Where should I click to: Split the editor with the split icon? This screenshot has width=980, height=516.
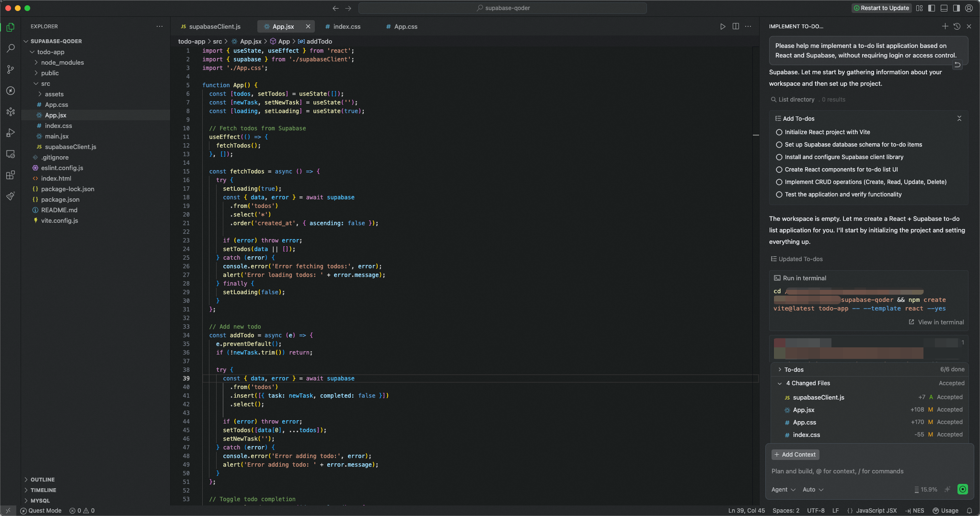[x=736, y=26]
